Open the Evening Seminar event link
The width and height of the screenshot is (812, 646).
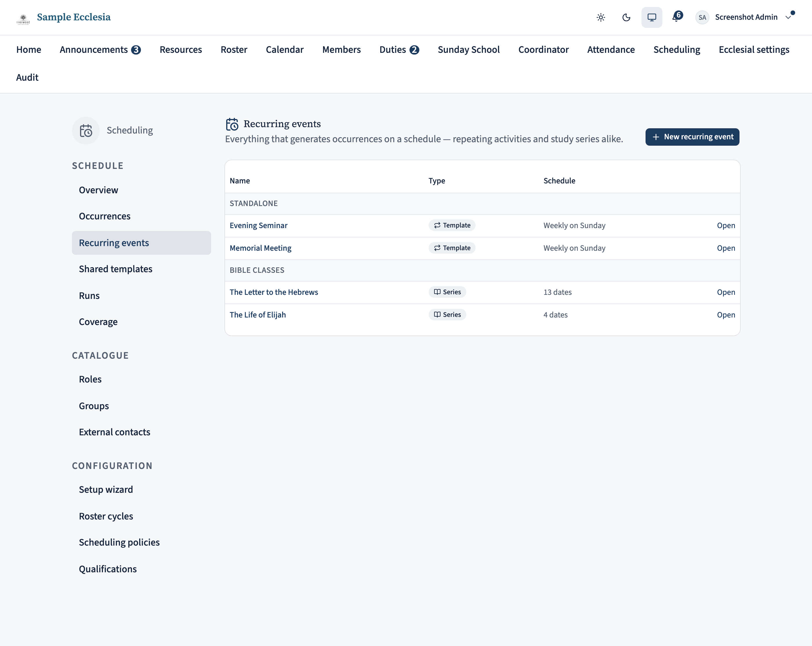tap(258, 225)
